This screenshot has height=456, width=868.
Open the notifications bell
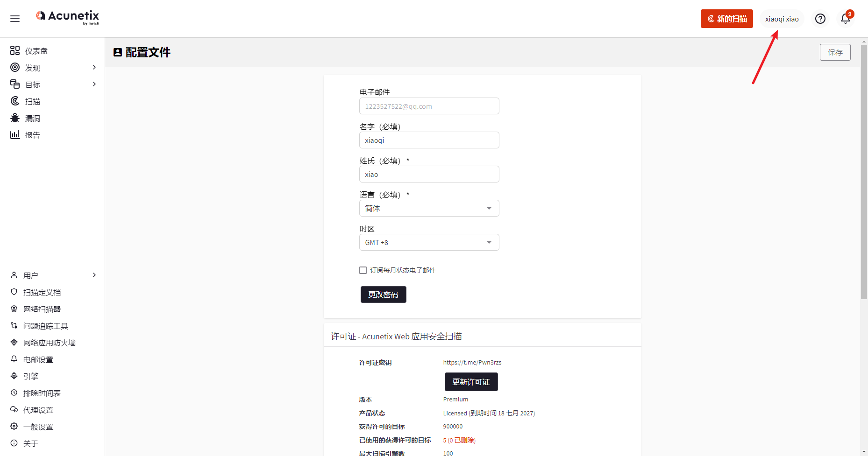coord(846,19)
